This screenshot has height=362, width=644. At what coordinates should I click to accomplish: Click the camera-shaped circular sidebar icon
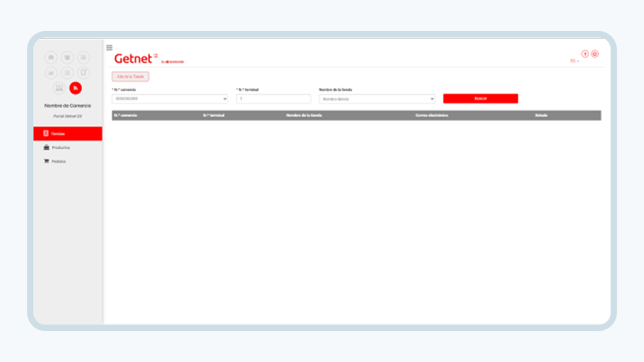[51, 57]
